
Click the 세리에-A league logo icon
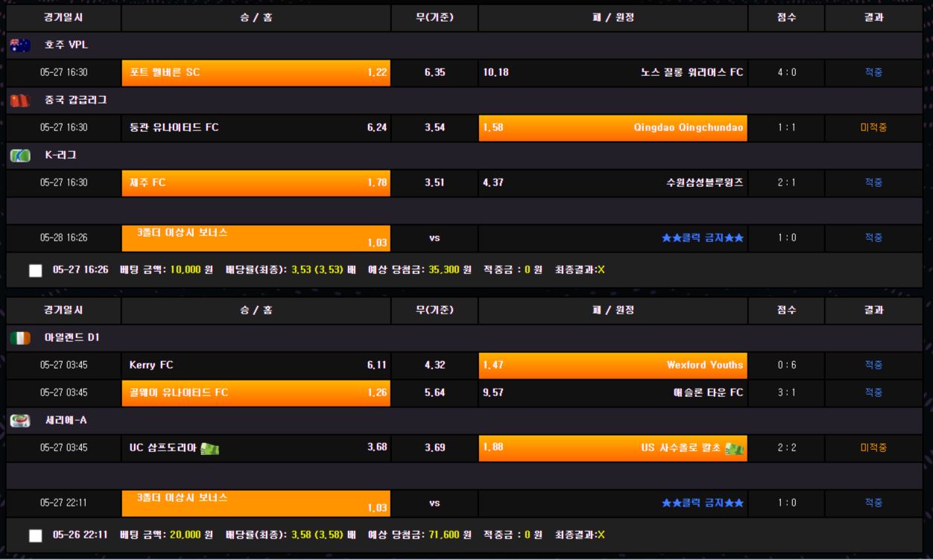point(20,421)
